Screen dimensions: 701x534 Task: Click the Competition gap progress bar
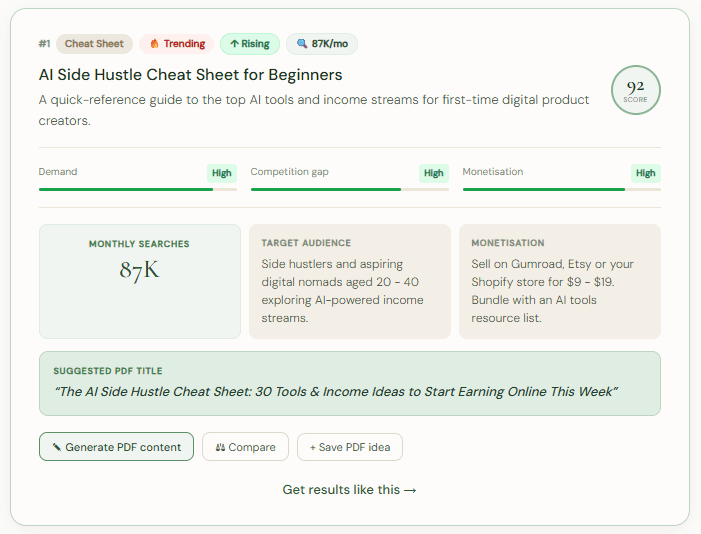click(350, 190)
